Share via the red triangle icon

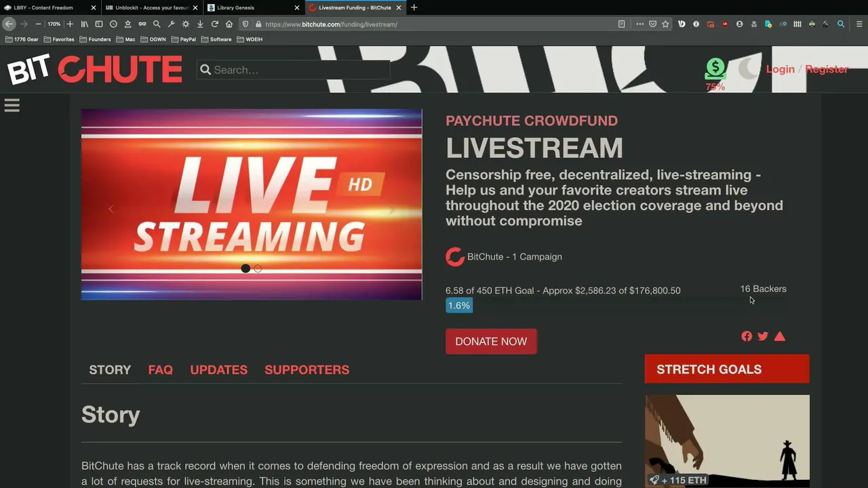coord(780,336)
